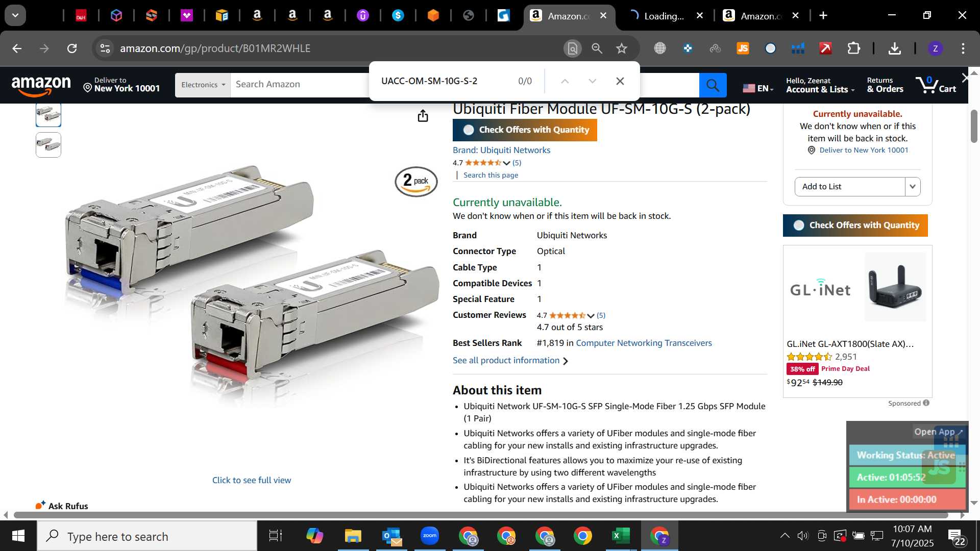980x551 pixels.
Task: Launch Zoom from the taskbar
Action: 430,536
